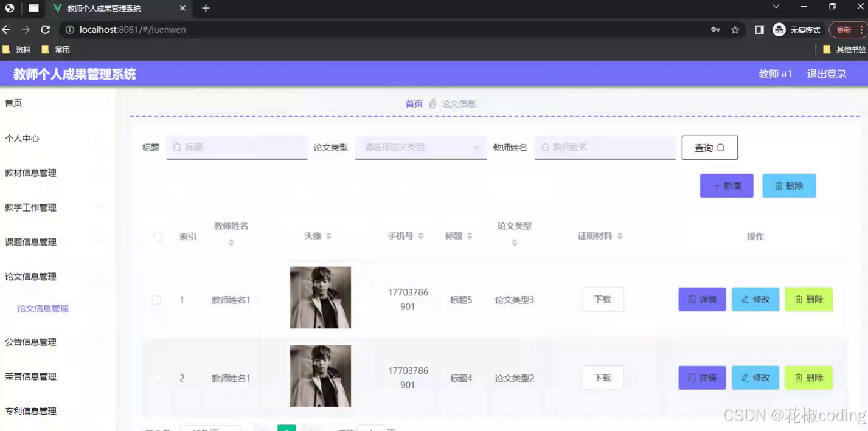Viewport: 868px width, 431px height.
Task: Open the 请选择论文类型 dropdown
Action: tap(421, 147)
